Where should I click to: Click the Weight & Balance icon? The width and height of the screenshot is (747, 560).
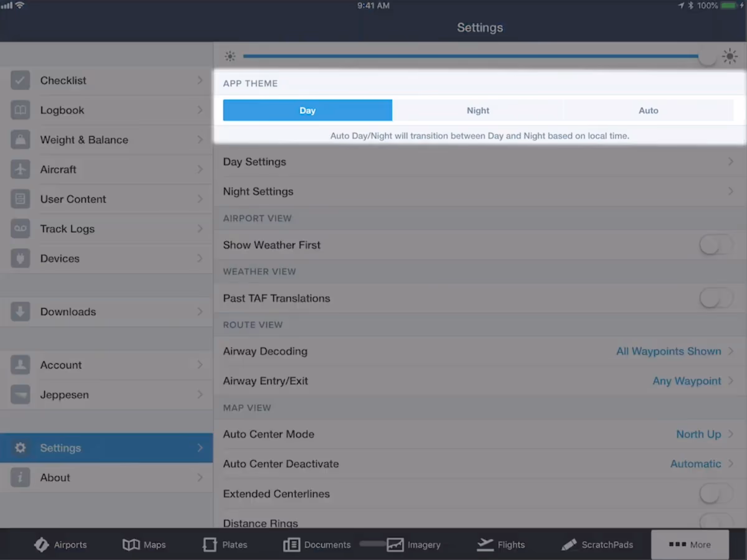20,140
